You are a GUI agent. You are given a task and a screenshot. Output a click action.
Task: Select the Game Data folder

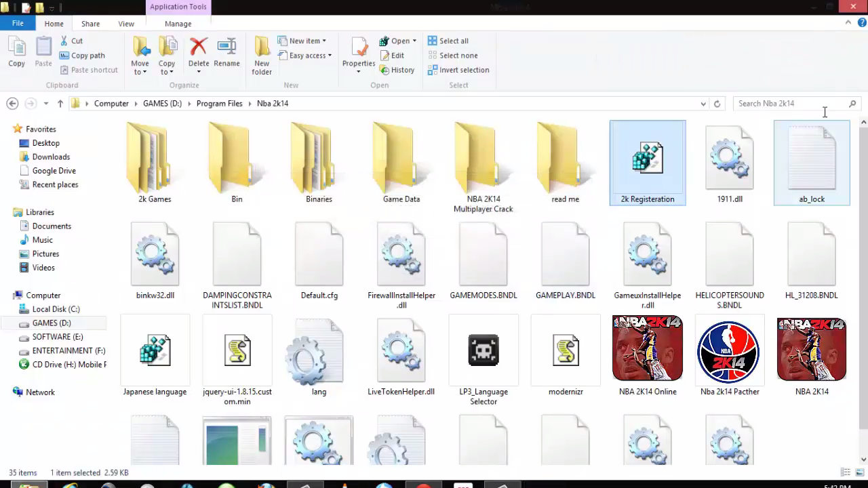coord(401,163)
